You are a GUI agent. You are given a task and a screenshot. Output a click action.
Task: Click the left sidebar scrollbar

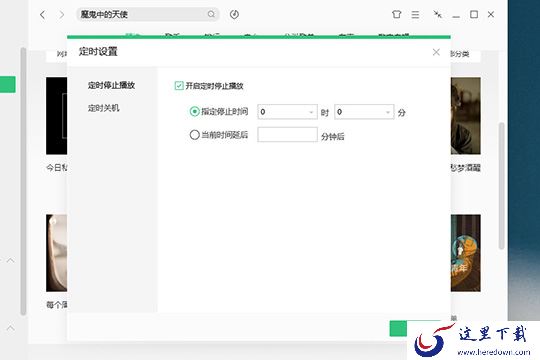pos(23,181)
